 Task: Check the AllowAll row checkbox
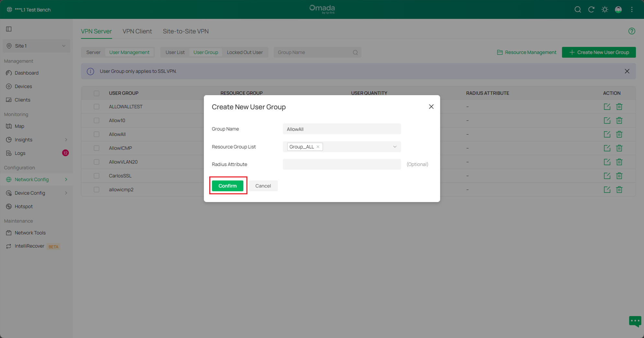(97, 134)
